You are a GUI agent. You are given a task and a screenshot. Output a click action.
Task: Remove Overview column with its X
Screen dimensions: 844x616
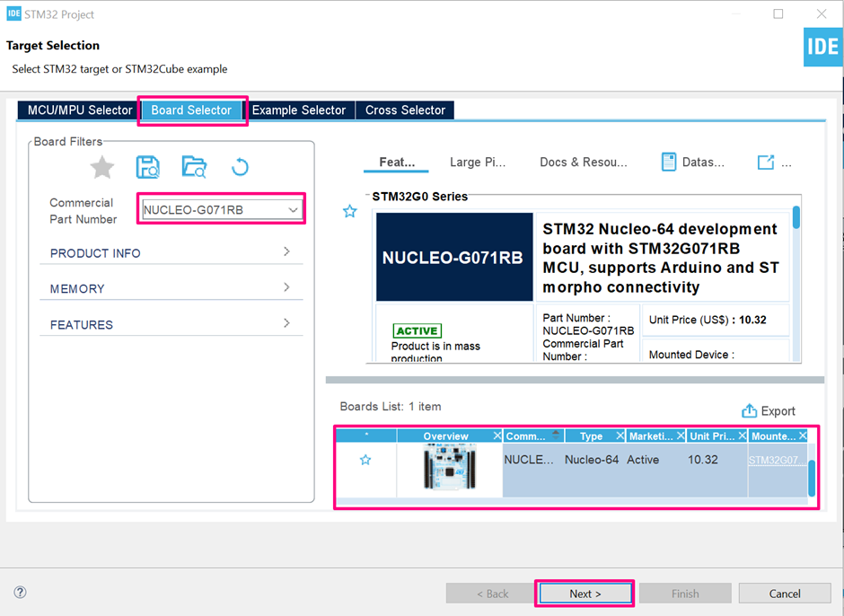[497, 436]
